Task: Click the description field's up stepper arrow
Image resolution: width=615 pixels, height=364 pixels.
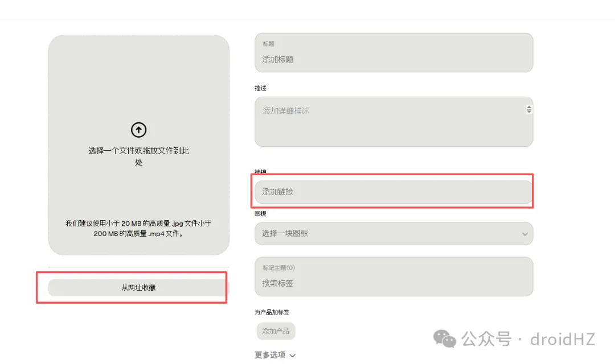Action: pos(528,106)
